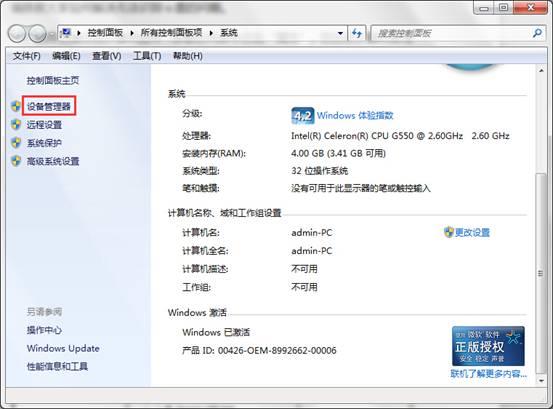Click the 4.2 experience index badge
Viewport: 553px width, 409px height.
click(x=303, y=116)
